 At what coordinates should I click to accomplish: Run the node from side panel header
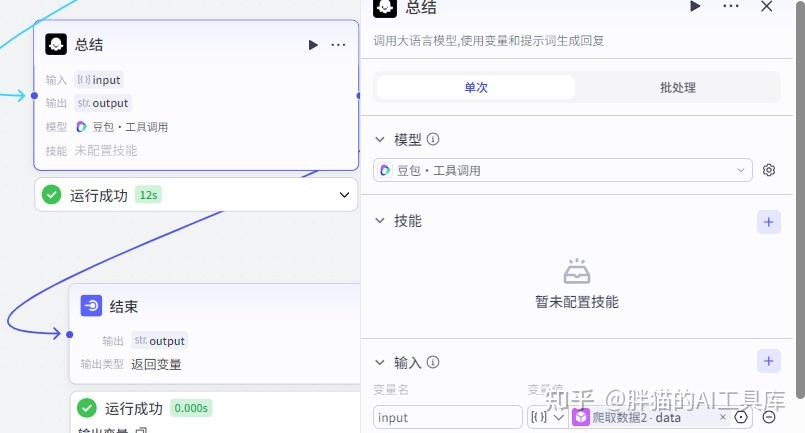click(695, 6)
